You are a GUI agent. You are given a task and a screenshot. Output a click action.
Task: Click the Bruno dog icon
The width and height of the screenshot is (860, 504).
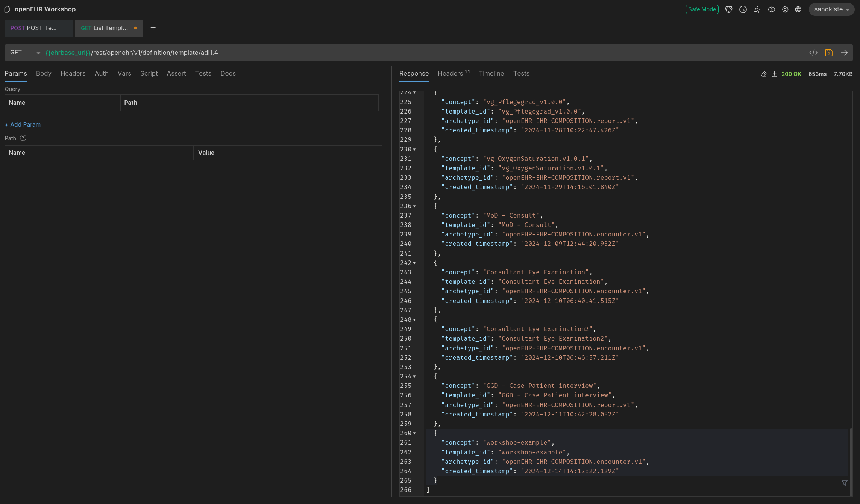tap(729, 9)
